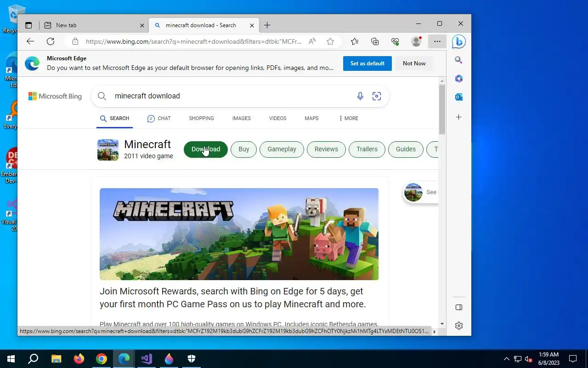The width and height of the screenshot is (588, 368).
Task: Add an app to sidebar plus
Action: coord(458,117)
